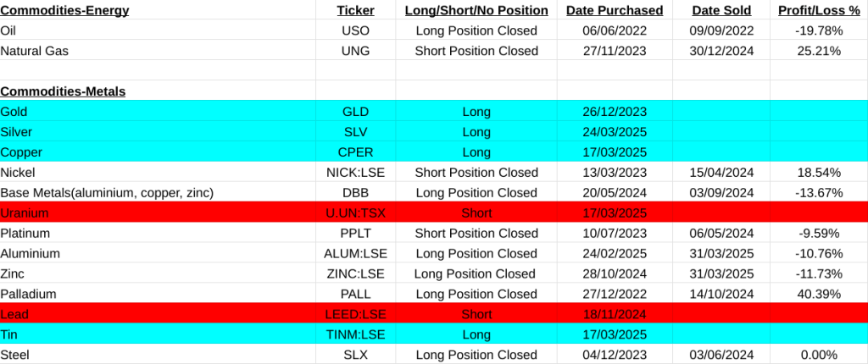This screenshot has width=868, height=364.
Task: Click the SLV ticker cell
Action: 355,132
